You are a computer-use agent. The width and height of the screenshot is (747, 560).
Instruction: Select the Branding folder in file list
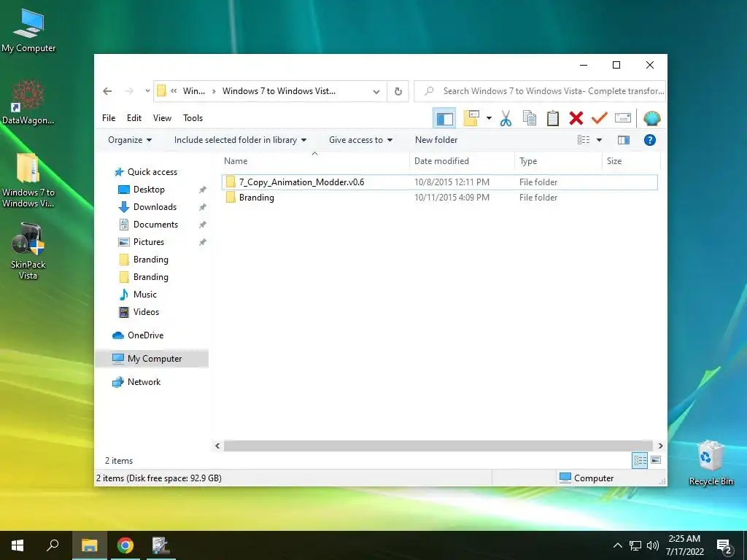click(x=439, y=198)
